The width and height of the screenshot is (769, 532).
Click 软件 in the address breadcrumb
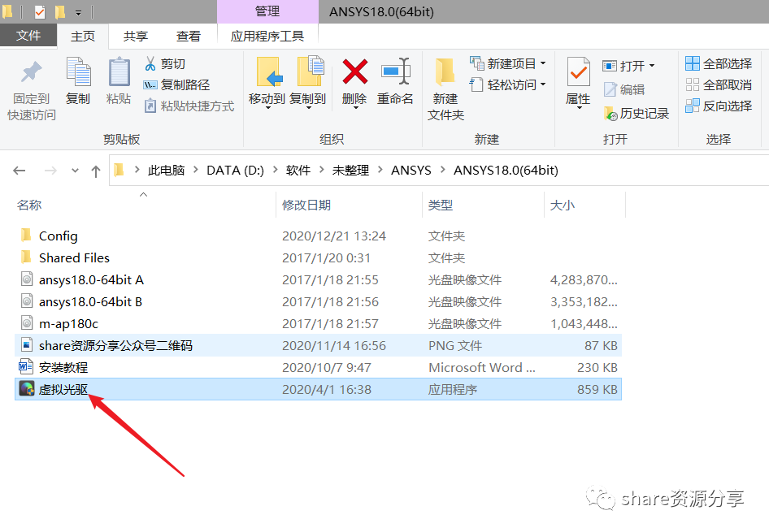(298, 170)
